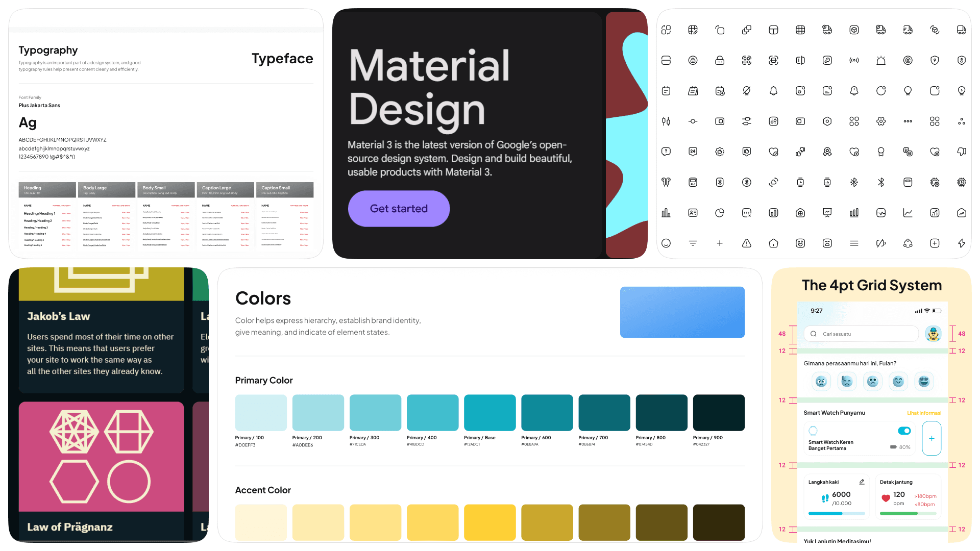Open the Lihat informasi link

924,413
